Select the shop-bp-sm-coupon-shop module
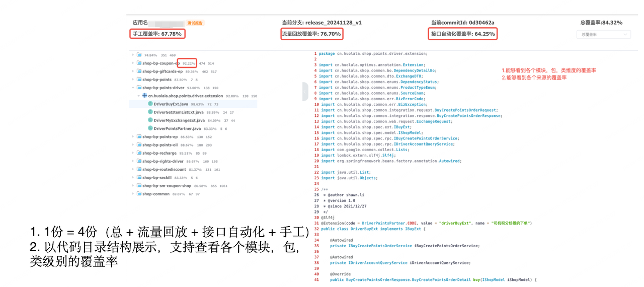 coord(167,186)
